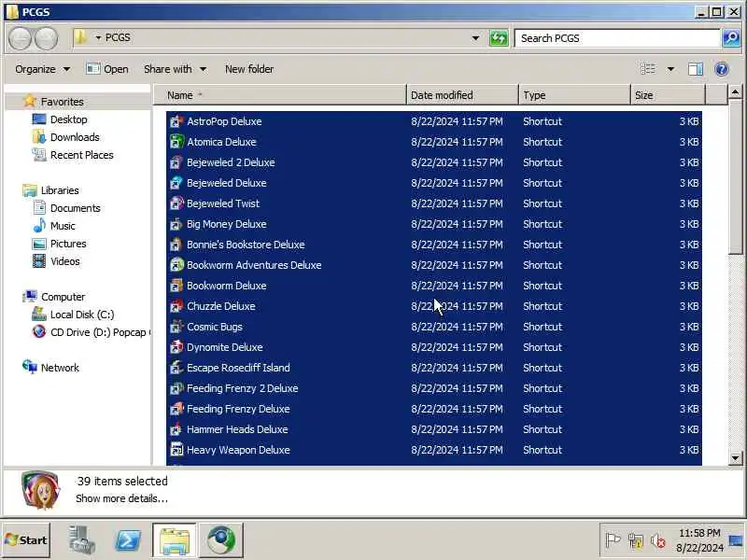The width and height of the screenshot is (747, 560).
Task: Select Documents library
Action: point(66,208)
